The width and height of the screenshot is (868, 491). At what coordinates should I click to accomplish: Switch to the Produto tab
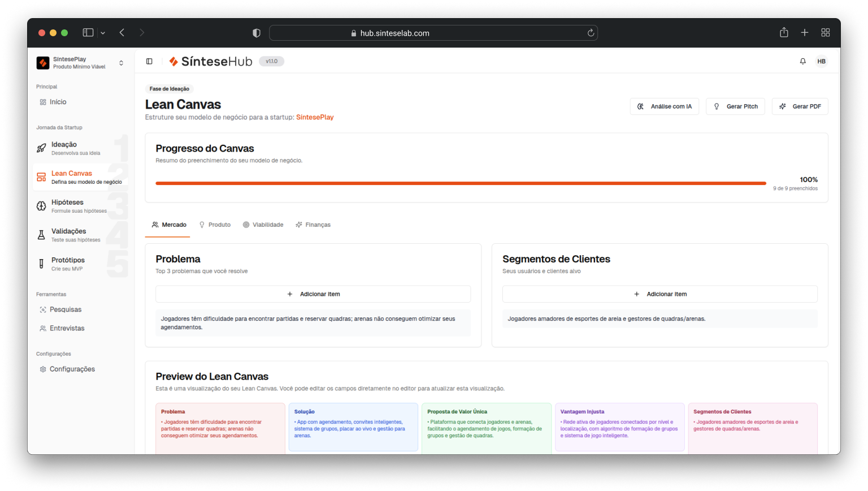pyautogui.click(x=214, y=225)
